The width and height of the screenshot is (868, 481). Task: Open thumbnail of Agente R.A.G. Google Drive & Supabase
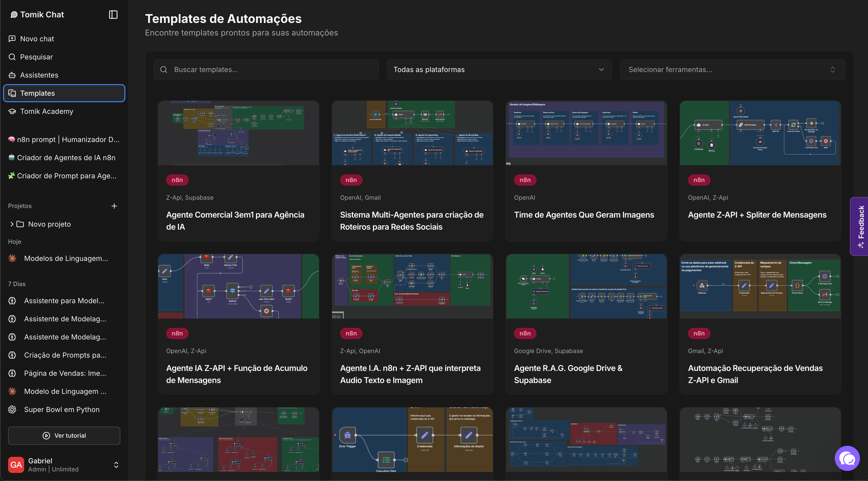pyautogui.click(x=586, y=286)
